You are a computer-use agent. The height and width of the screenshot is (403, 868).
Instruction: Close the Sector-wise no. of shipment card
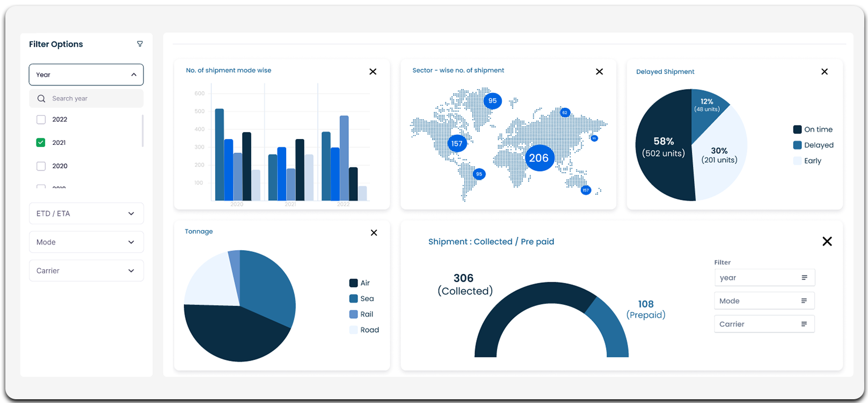(x=600, y=72)
